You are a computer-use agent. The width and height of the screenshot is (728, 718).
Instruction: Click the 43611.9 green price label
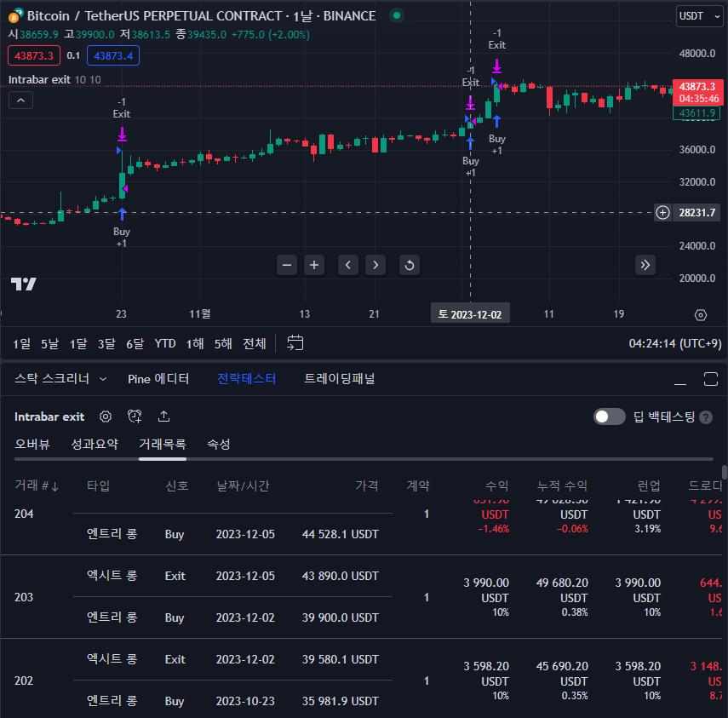coord(696,113)
